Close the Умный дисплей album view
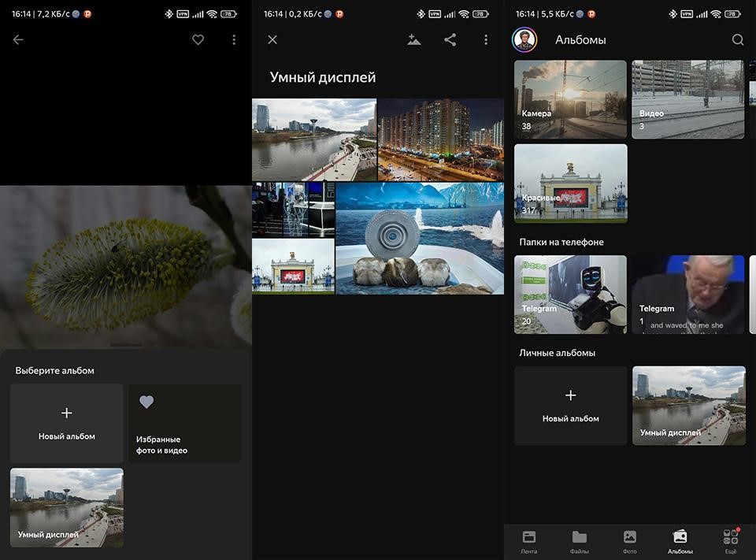Viewport: 756px width, 560px height. tap(272, 40)
